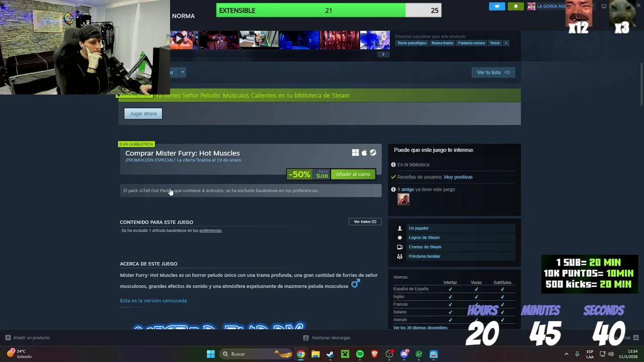
Task: Click the Windows platform icon
Action: (x=355, y=153)
